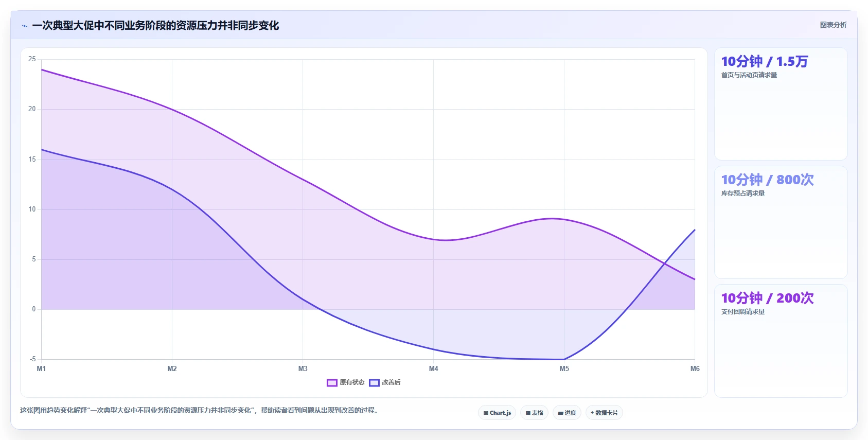Click the star icon in 数据卡片 pill
868x440 pixels.
pyautogui.click(x=592, y=413)
